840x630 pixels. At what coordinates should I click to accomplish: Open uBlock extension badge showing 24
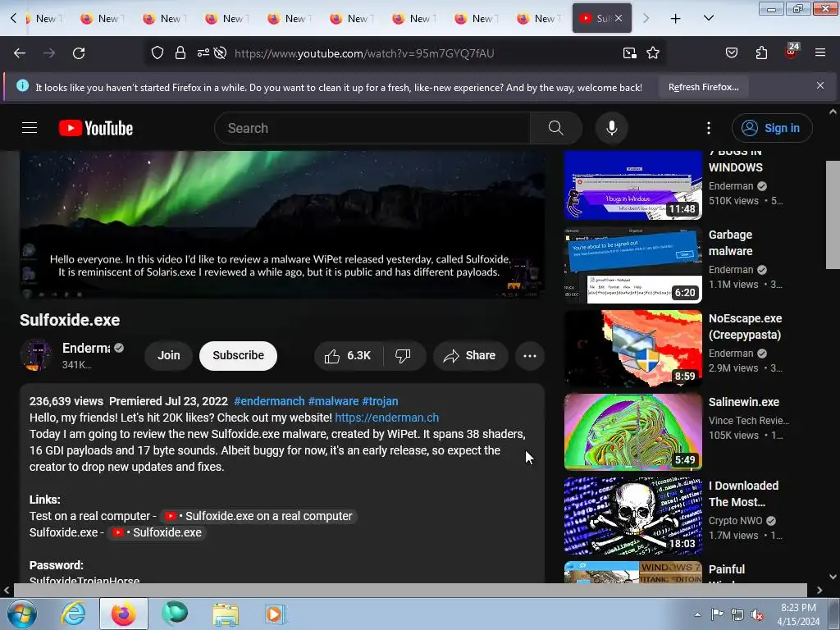(x=792, y=52)
